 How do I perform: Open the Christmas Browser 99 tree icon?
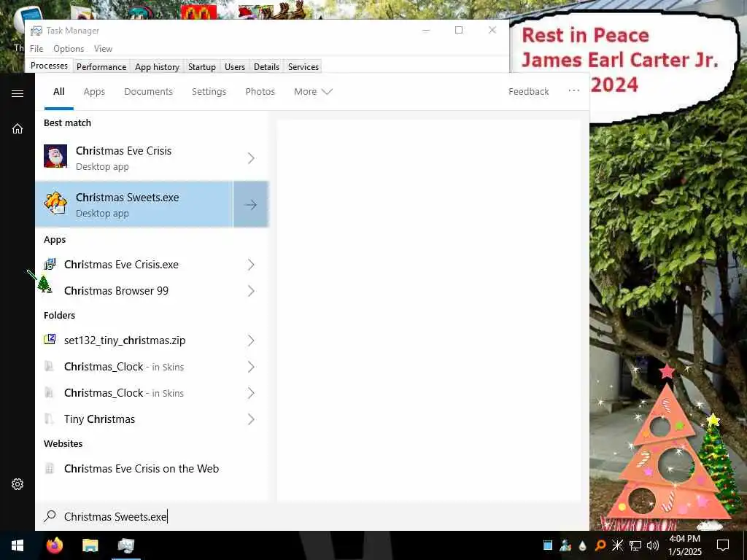tap(44, 285)
